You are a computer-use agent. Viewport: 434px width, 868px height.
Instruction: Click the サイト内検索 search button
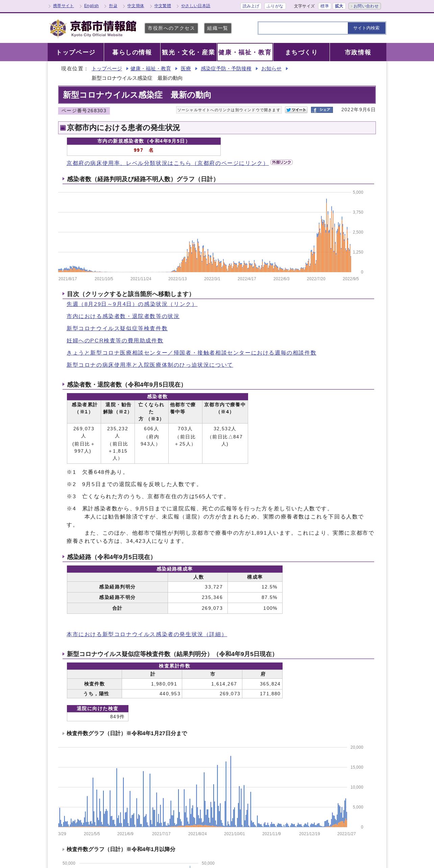point(366,28)
